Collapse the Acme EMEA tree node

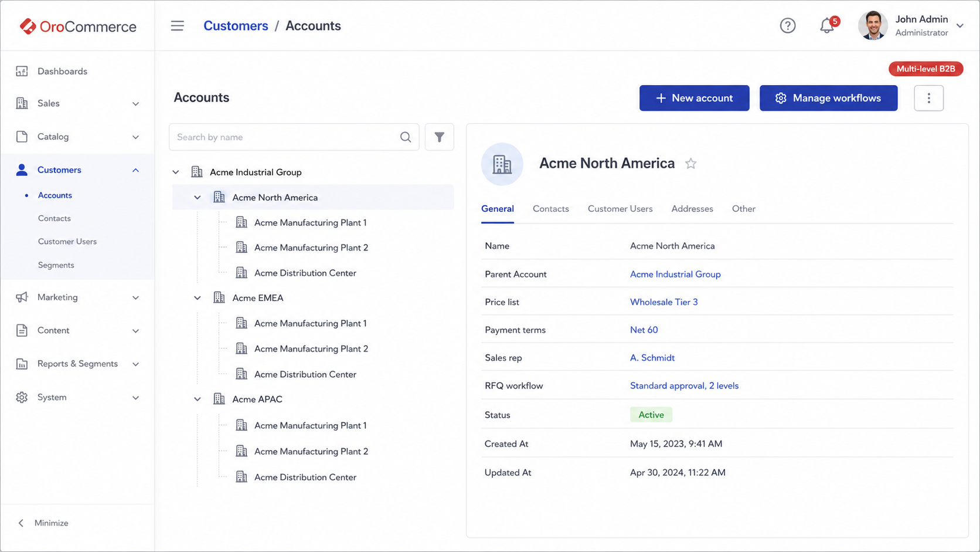tap(198, 298)
